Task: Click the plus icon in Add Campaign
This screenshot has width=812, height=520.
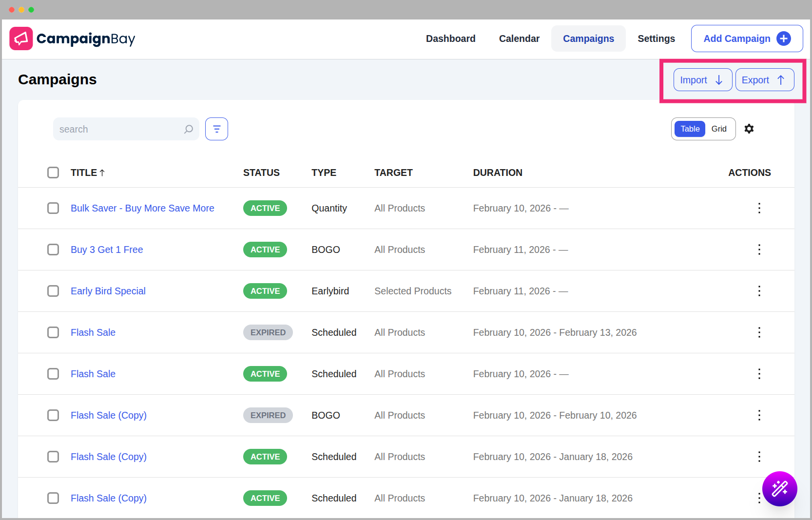Action: [783, 39]
